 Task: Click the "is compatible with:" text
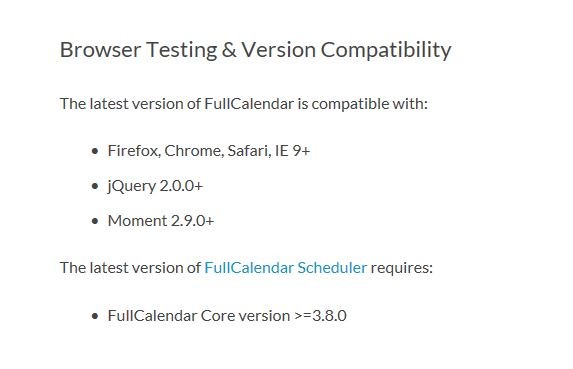point(363,104)
